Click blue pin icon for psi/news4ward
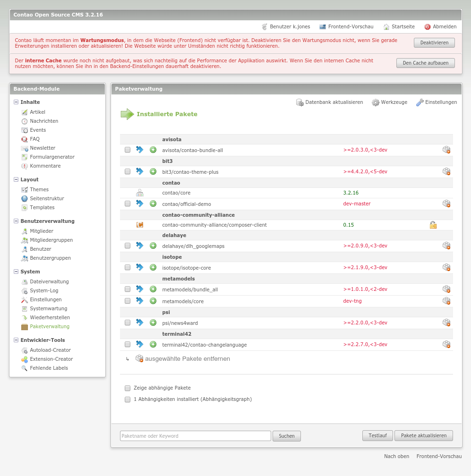Image resolution: width=471 pixels, height=476 pixels. [x=139, y=323]
